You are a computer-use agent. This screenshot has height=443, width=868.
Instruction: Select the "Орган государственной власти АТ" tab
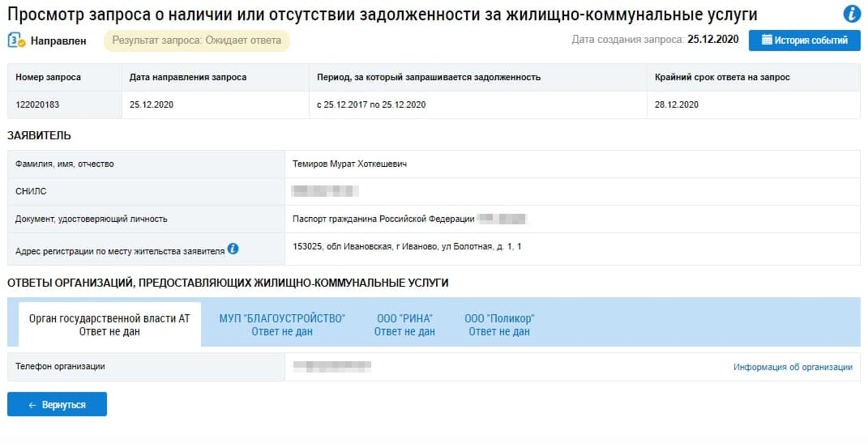click(x=109, y=325)
